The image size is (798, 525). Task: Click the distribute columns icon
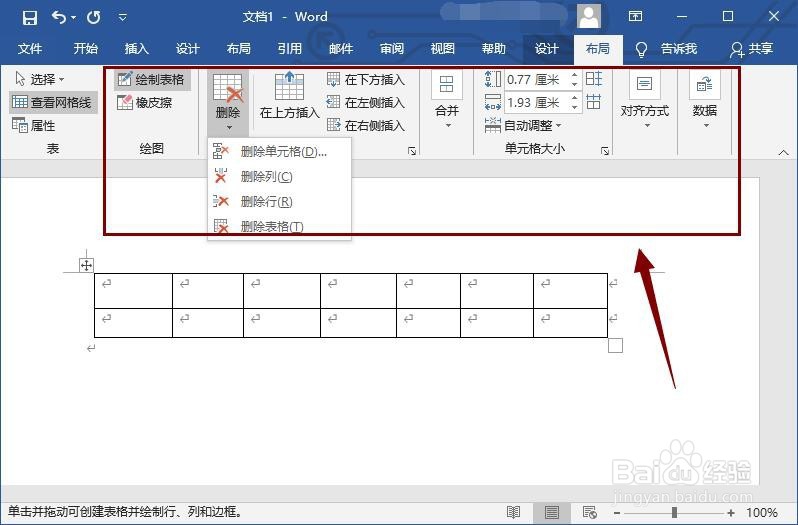[x=594, y=102]
